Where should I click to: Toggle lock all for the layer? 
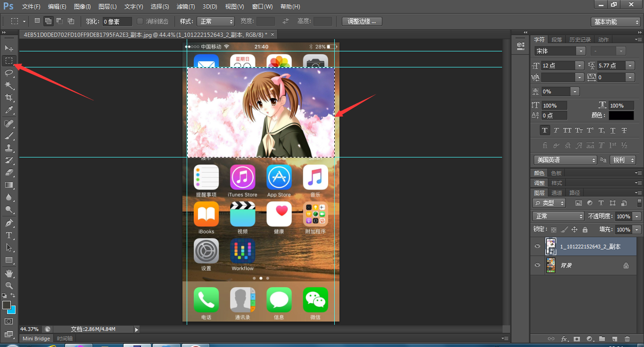pos(585,230)
